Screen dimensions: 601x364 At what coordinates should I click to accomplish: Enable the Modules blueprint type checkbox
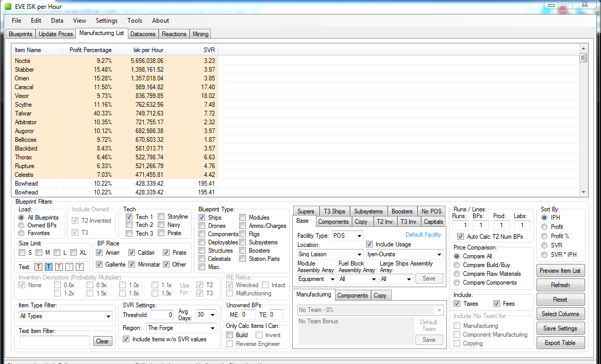[x=243, y=218]
